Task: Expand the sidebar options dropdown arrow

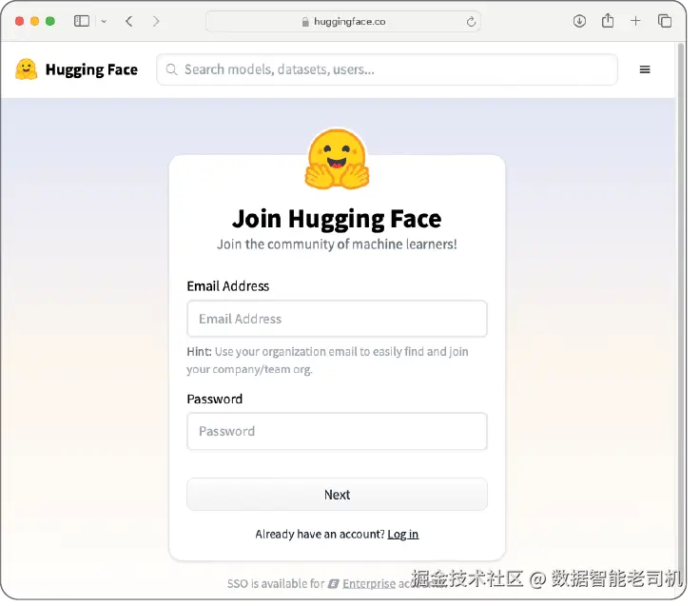Action: (104, 21)
